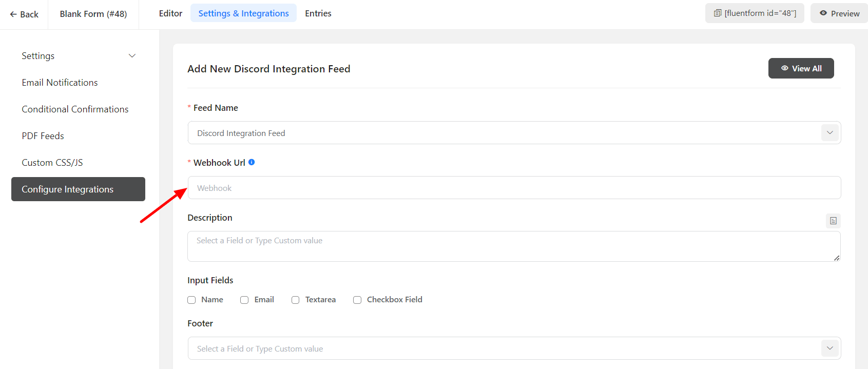Go to Conditional Confirmations
Viewport: 868px width, 369px height.
pyautogui.click(x=75, y=109)
